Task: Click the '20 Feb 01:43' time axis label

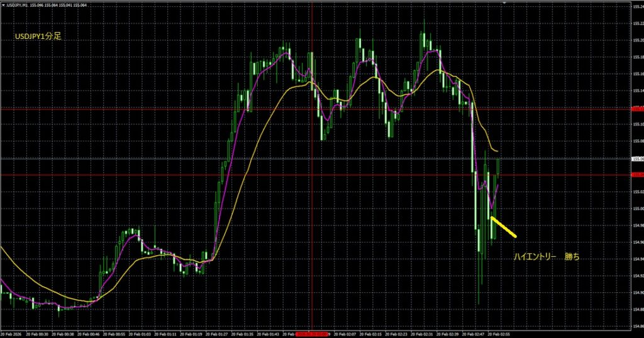Action: pyautogui.click(x=268, y=334)
